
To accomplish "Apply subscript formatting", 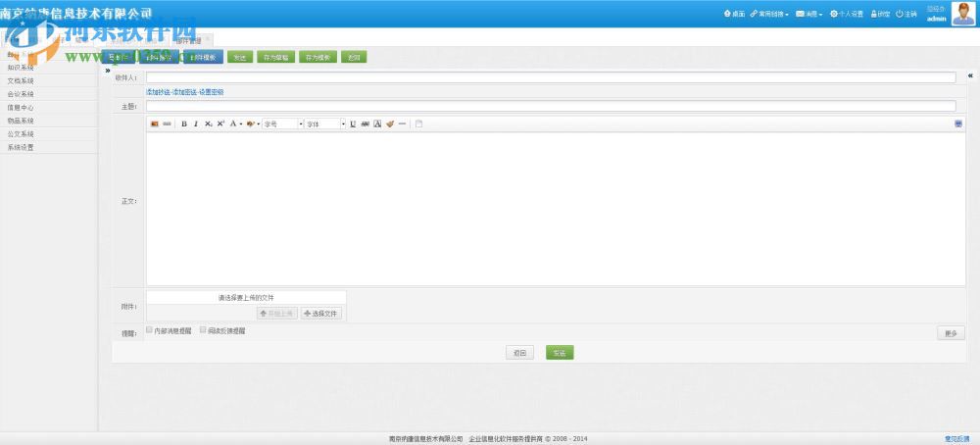I will (209, 124).
